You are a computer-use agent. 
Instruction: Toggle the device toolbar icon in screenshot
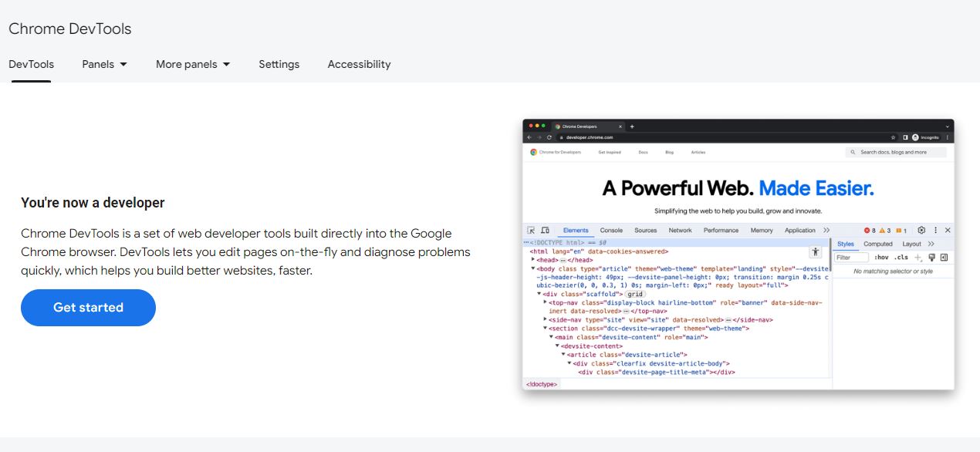(x=545, y=230)
